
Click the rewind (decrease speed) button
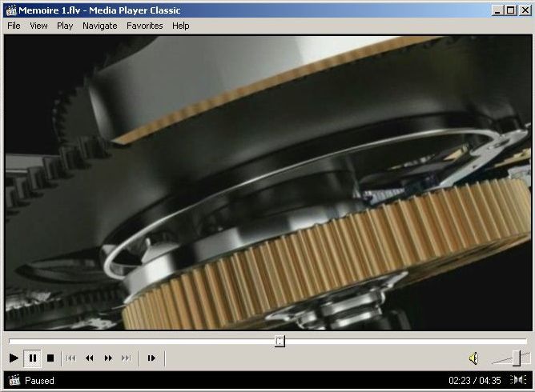point(90,358)
